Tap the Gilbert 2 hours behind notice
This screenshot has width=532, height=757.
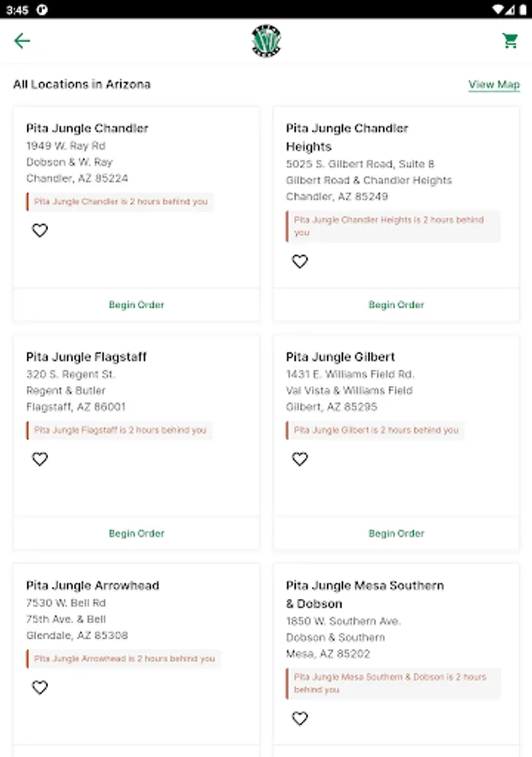click(375, 430)
